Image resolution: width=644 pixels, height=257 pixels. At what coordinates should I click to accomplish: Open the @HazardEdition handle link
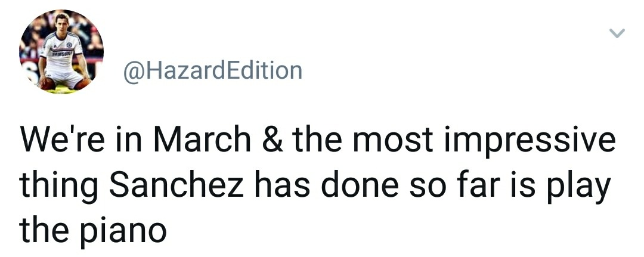click(212, 71)
